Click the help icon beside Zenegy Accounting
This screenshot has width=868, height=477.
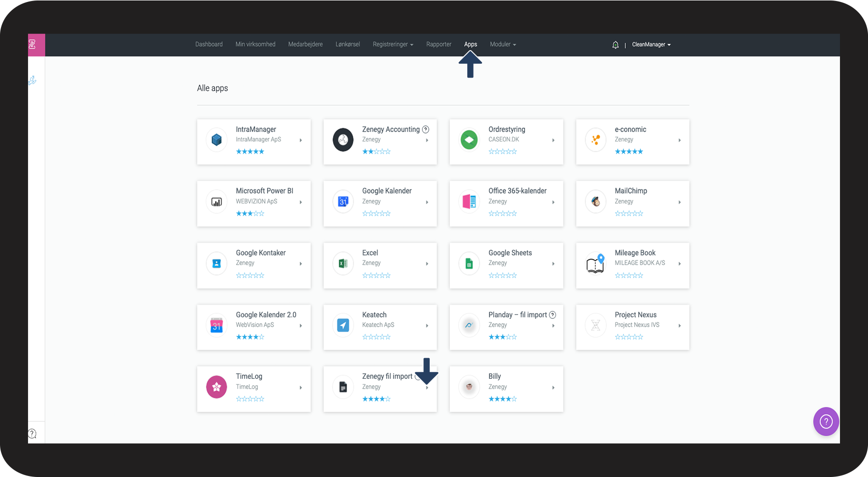coord(426,129)
